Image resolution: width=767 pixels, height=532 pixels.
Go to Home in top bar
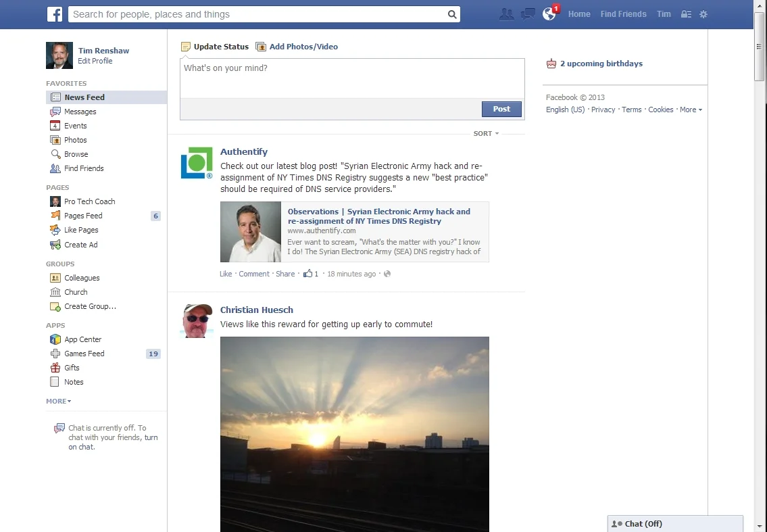579,14
